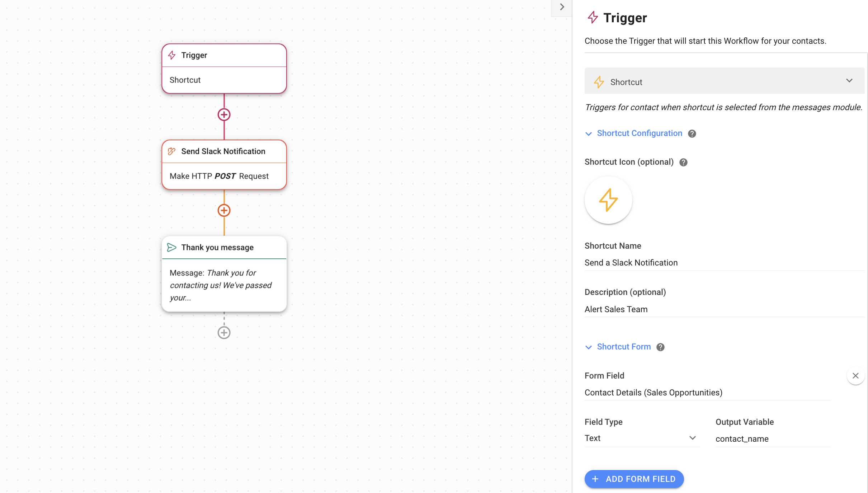
Task: Click the remove form field X button
Action: [x=855, y=376]
